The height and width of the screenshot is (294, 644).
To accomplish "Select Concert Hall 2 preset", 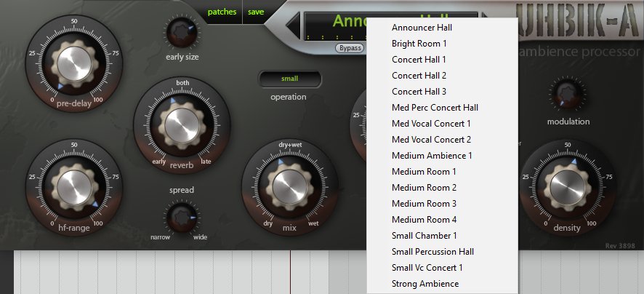I will pyautogui.click(x=443, y=76).
